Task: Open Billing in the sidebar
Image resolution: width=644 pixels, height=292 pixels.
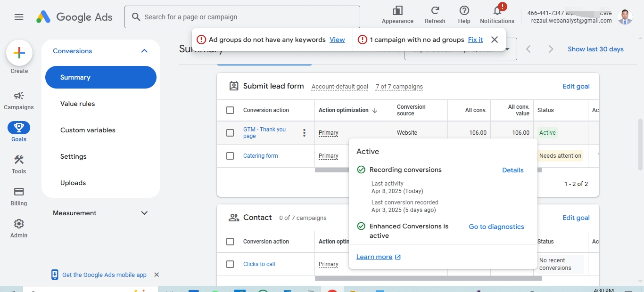Action: (x=19, y=196)
